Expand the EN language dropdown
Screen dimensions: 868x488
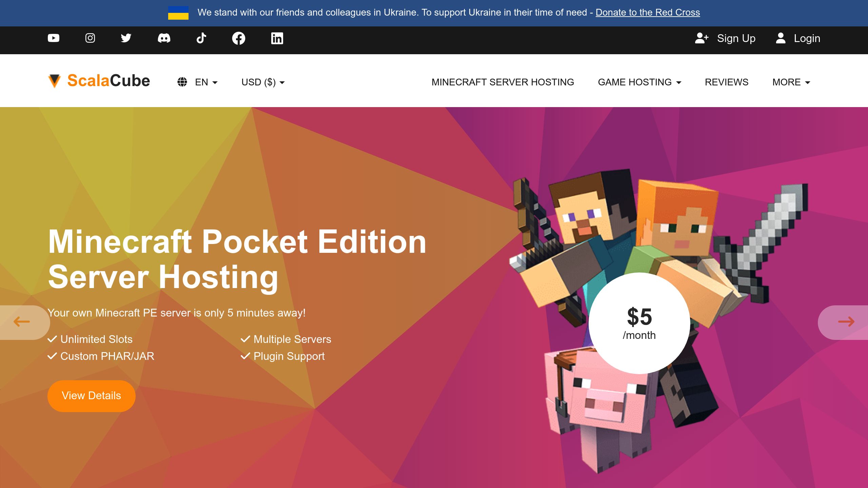pyautogui.click(x=198, y=82)
